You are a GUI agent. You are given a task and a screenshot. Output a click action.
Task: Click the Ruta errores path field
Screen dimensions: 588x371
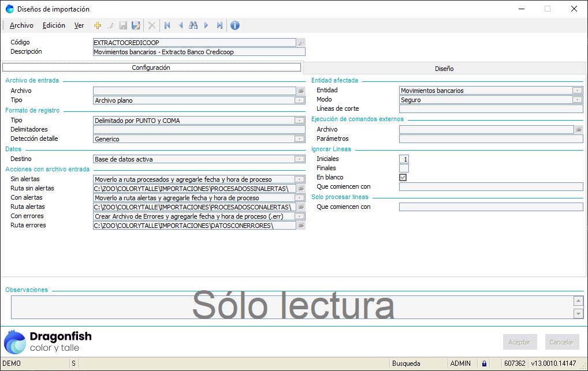pos(195,225)
